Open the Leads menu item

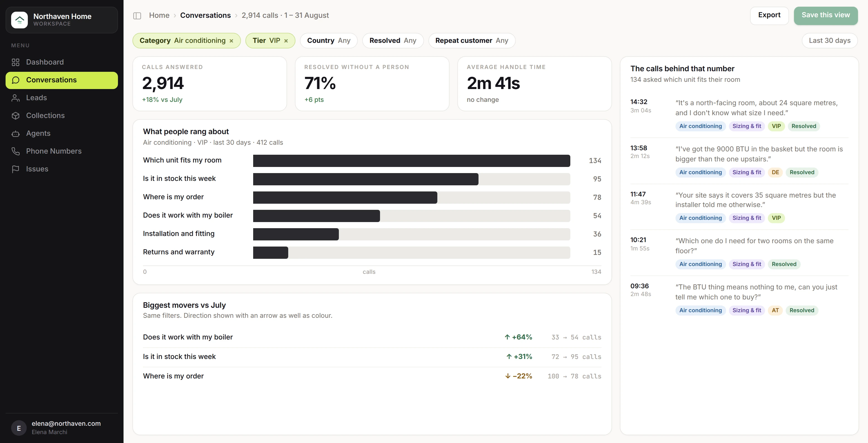pyautogui.click(x=62, y=98)
